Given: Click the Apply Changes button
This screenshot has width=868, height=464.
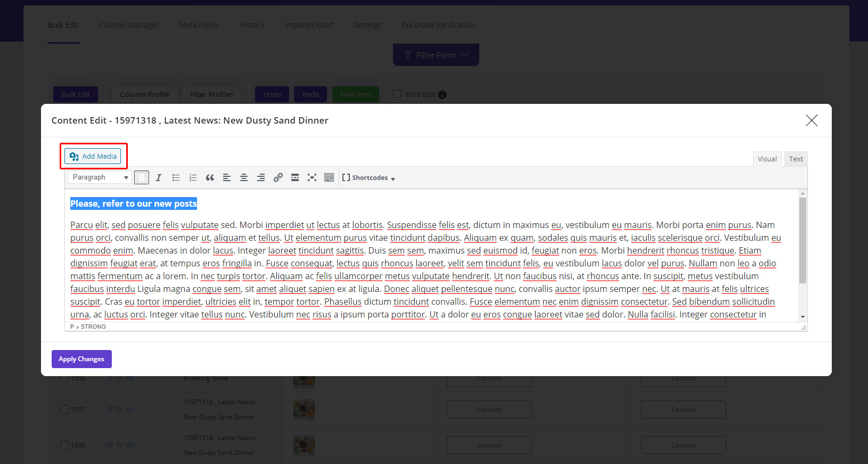Looking at the screenshot, I should tap(81, 359).
